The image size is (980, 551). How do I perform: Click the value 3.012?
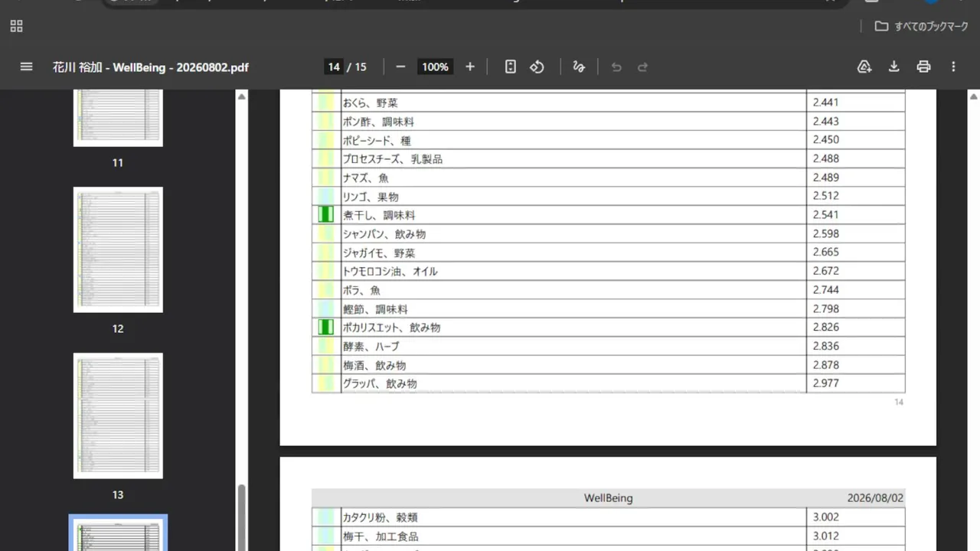[x=826, y=536]
